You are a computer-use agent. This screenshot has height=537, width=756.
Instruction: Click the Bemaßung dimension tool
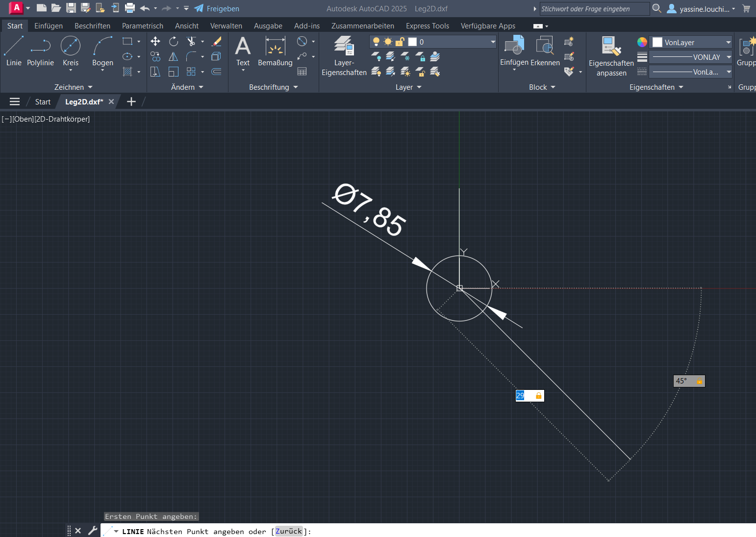pos(275,51)
